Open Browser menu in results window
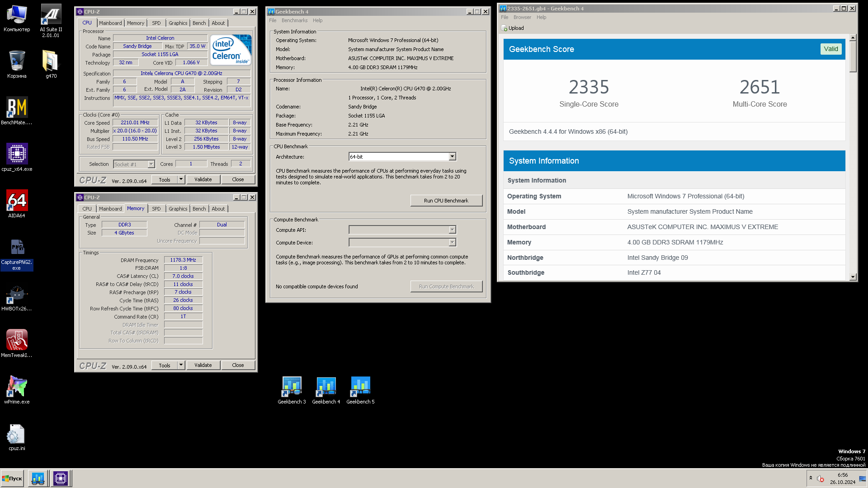The width and height of the screenshot is (868, 488). click(x=522, y=17)
